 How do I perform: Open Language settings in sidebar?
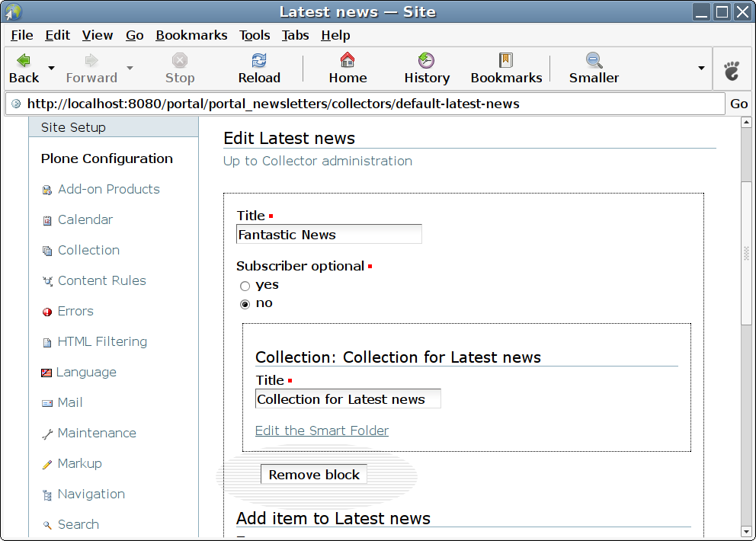(85, 372)
